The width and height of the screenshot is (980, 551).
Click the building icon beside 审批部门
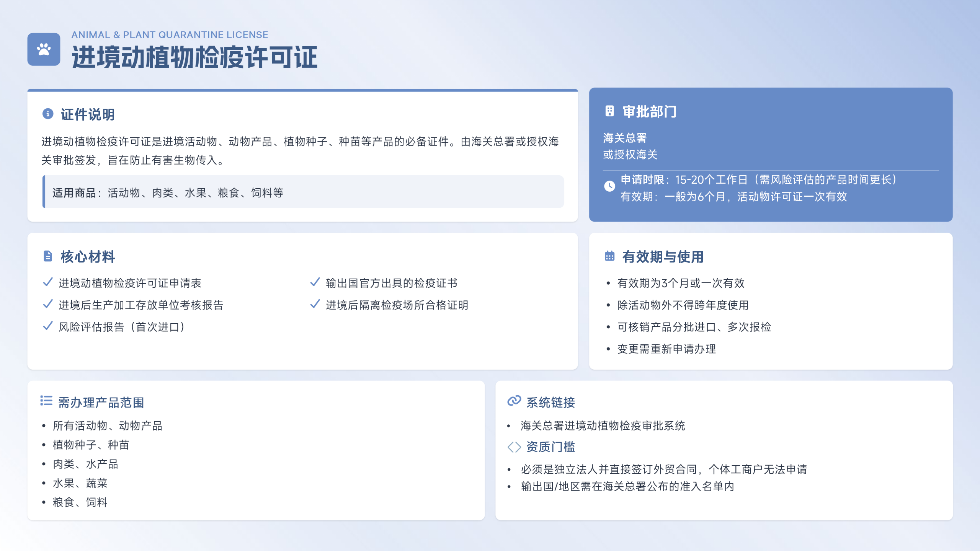609,111
